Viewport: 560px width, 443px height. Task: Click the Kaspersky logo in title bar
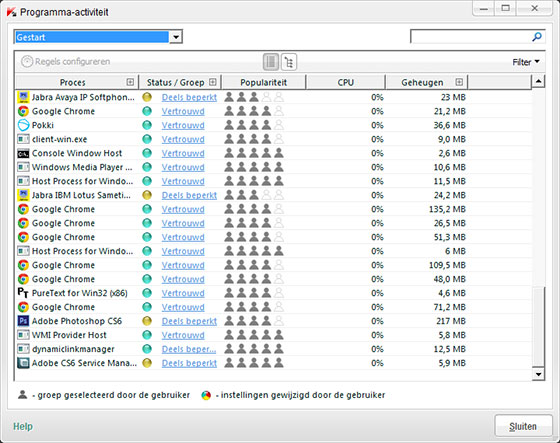pos(11,12)
